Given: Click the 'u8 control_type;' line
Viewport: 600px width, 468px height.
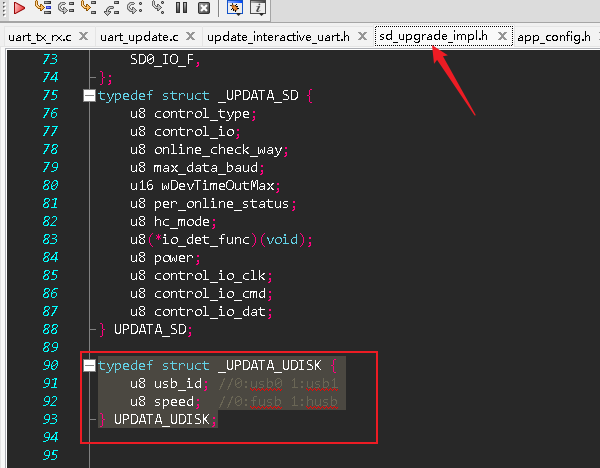Looking at the screenshot, I should [x=193, y=114].
